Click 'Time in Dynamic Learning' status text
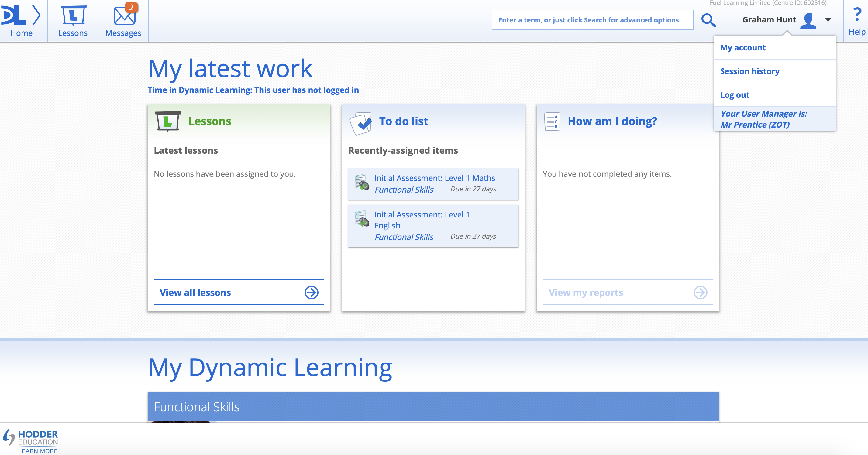868x455 pixels. pyautogui.click(x=253, y=90)
